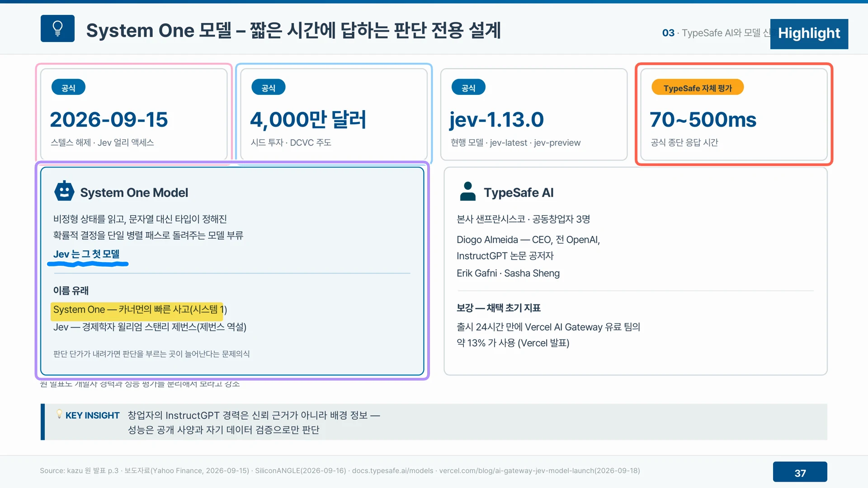Click the underlined Jev 는 그 첫 모델 text
The height and width of the screenshot is (488, 868).
click(86, 254)
